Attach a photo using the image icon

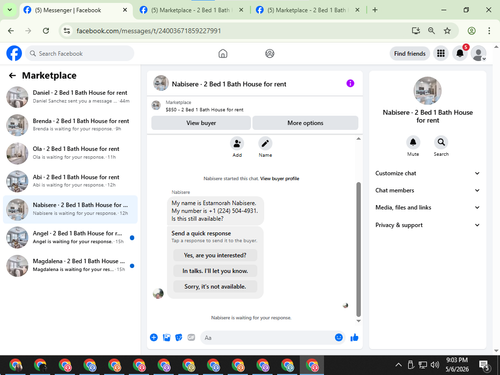pos(166,337)
